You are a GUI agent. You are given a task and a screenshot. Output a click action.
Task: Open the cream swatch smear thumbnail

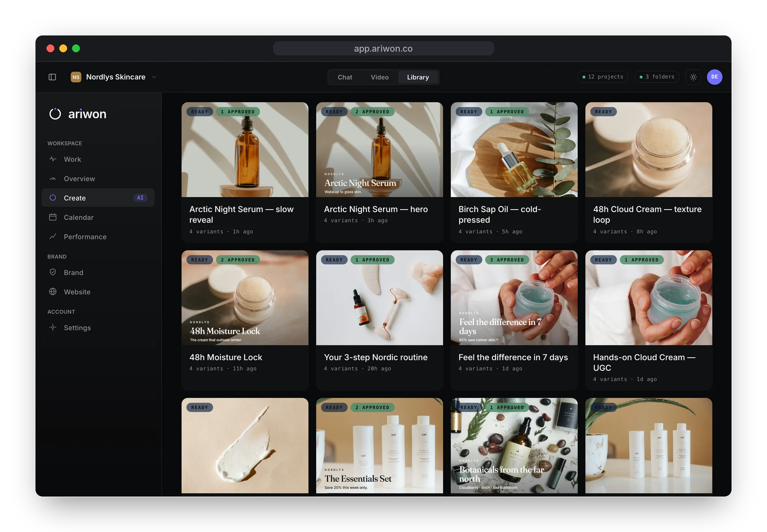pos(245,446)
